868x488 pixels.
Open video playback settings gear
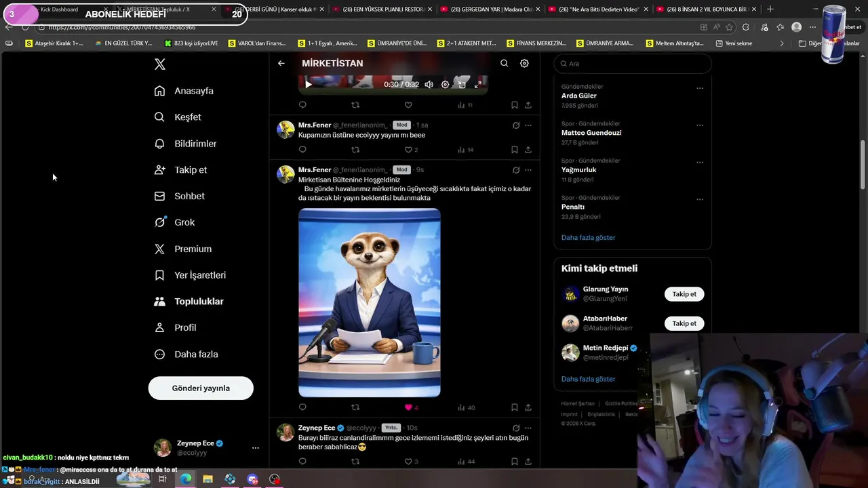[446, 85]
